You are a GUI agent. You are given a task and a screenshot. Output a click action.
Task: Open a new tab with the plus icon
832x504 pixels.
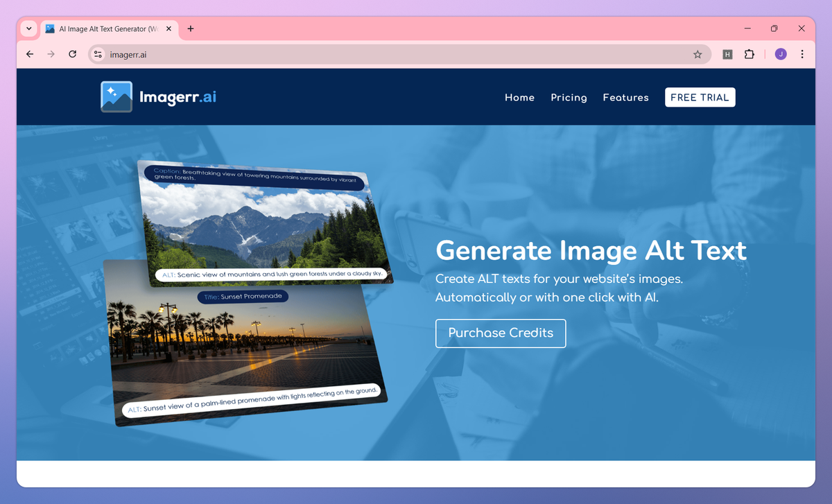[x=191, y=28]
